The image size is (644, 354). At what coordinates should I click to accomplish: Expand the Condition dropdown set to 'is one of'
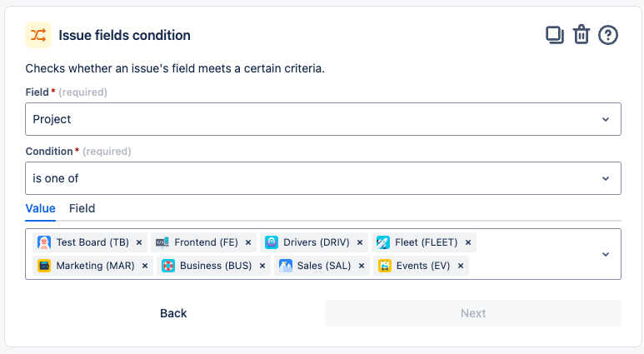click(323, 178)
